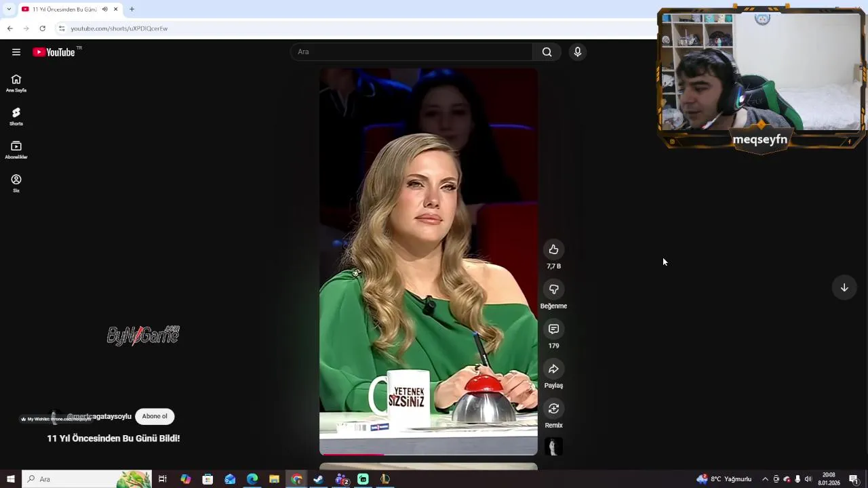Click the OneDrive cloud tray icon
Screen dimensions: 868x488
coord(787,479)
